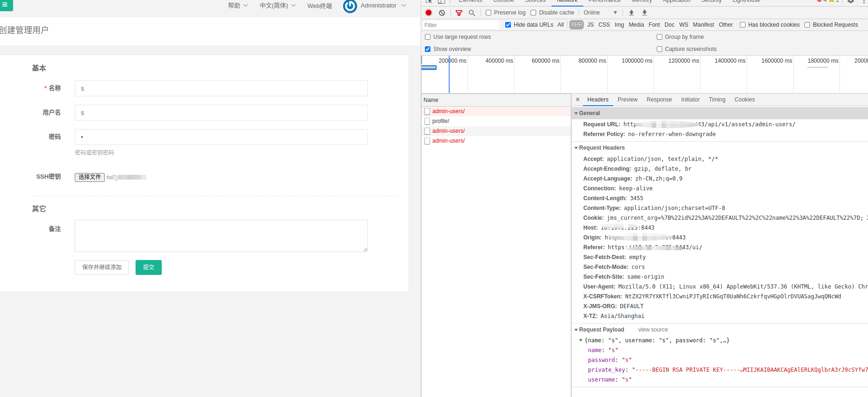Click the Administrator avatar logo

point(350,6)
